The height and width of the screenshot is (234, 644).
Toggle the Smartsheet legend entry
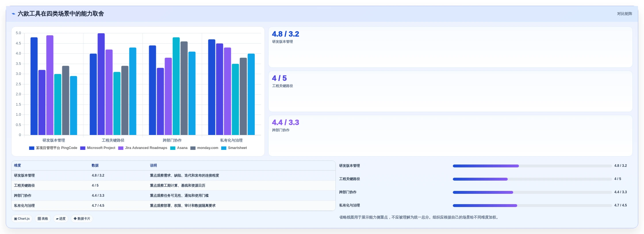coord(234,148)
